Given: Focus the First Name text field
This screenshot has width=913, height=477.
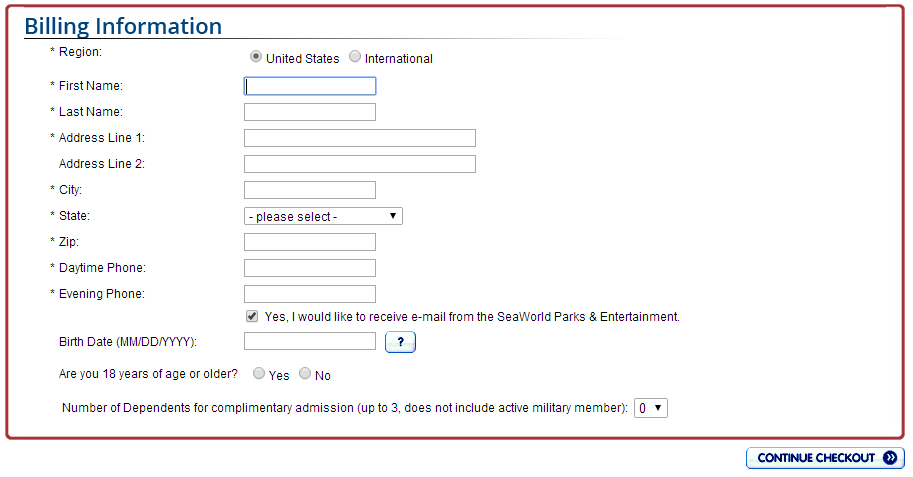Looking at the screenshot, I should (310, 86).
